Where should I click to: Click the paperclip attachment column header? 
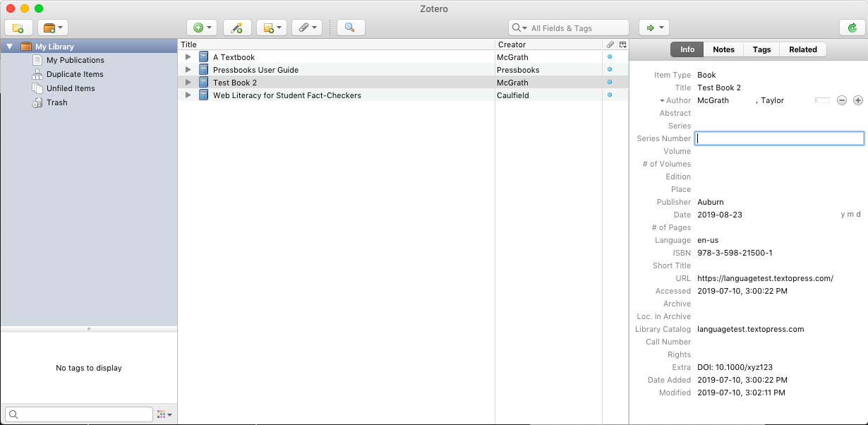(x=610, y=44)
